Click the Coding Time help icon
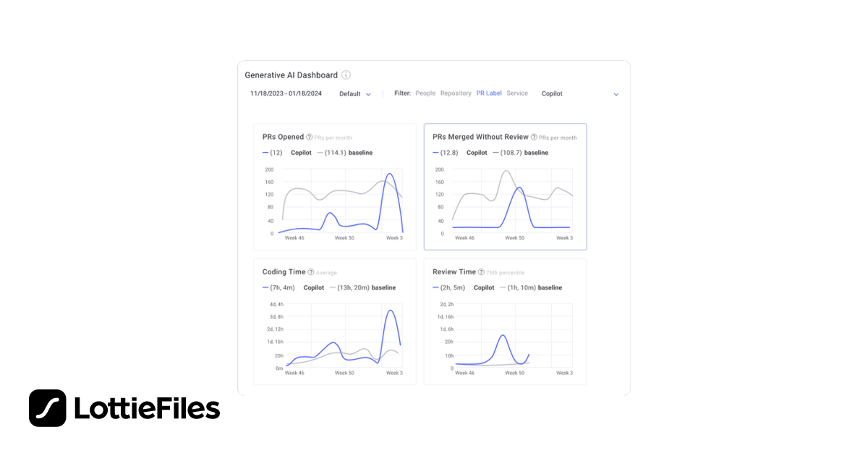The image size is (868, 456). [311, 272]
